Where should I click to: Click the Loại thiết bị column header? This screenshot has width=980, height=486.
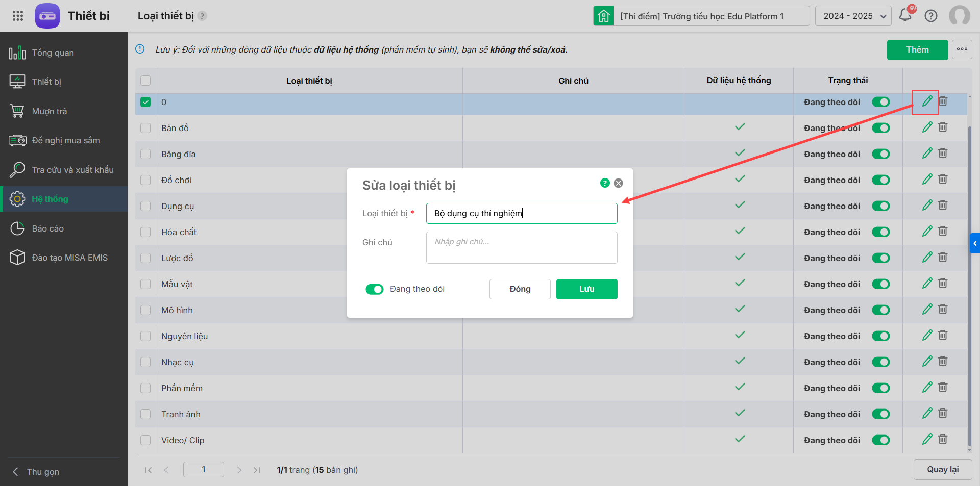[x=309, y=81]
